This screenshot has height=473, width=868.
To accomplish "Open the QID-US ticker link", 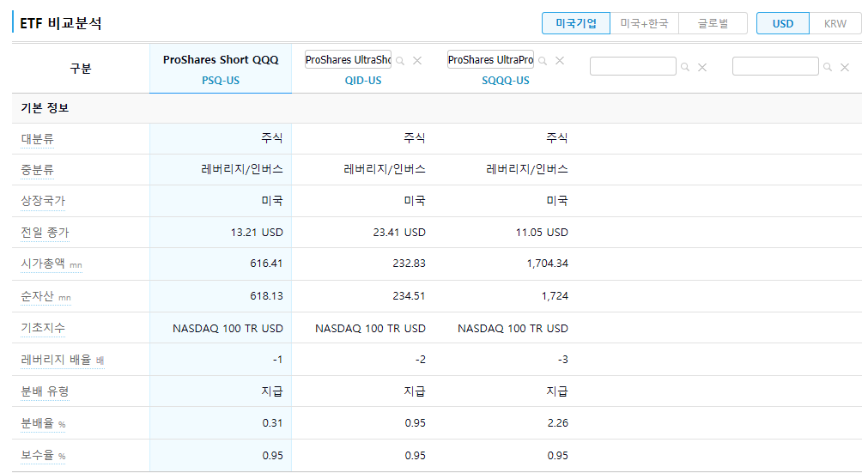I will click(363, 81).
